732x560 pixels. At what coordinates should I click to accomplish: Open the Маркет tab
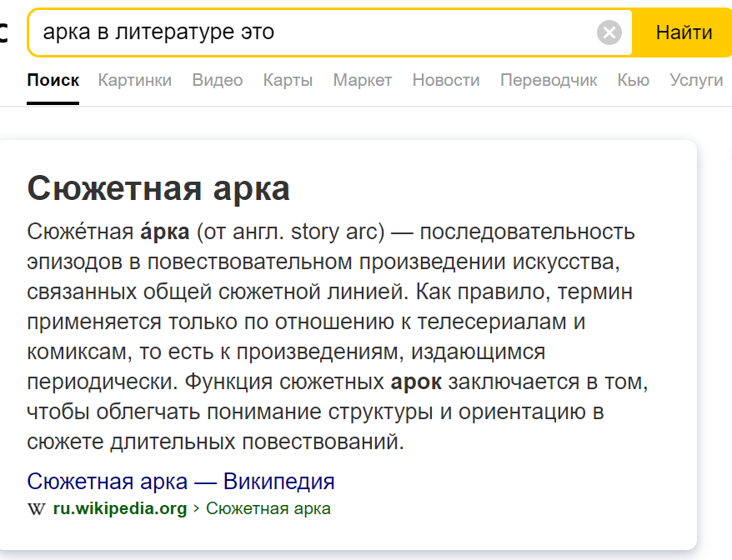(362, 80)
